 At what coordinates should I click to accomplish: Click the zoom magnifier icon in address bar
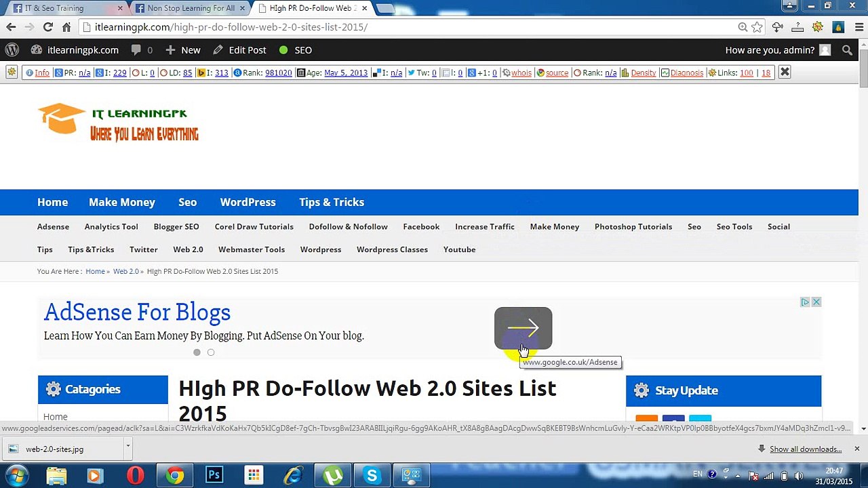pos(743,27)
